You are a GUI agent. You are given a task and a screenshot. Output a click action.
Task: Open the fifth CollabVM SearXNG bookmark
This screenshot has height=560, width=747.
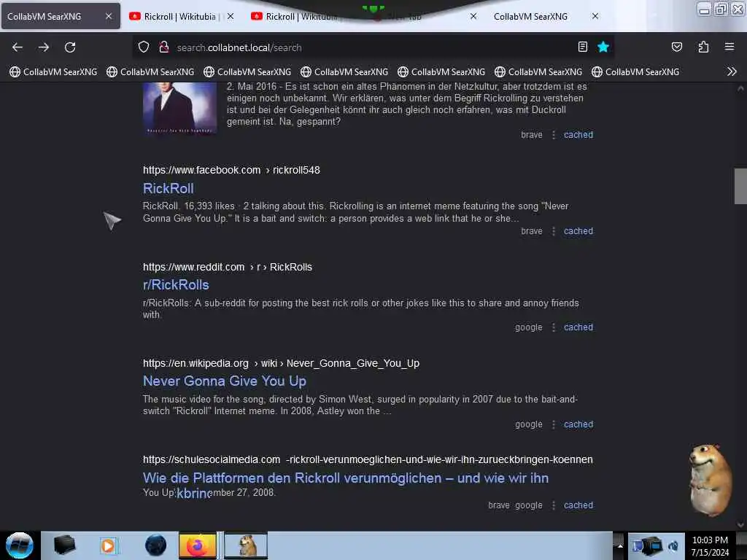pyautogui.click(x=441, y=72)
